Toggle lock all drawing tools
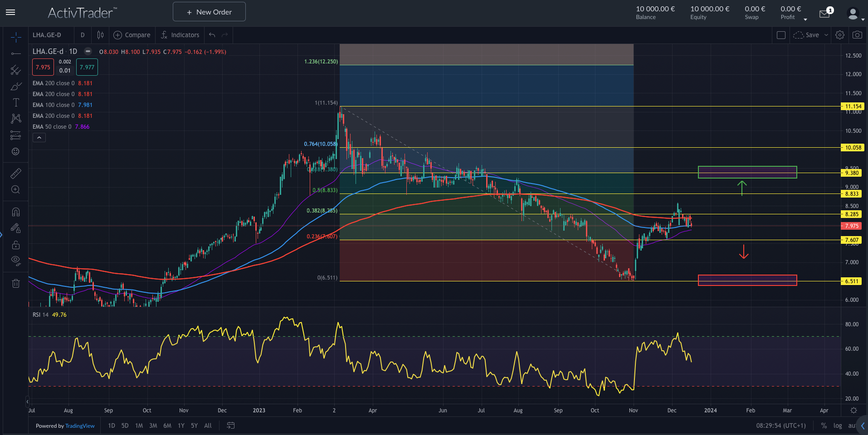This screenshot has height=435, width=868. (x=16, y=245)
